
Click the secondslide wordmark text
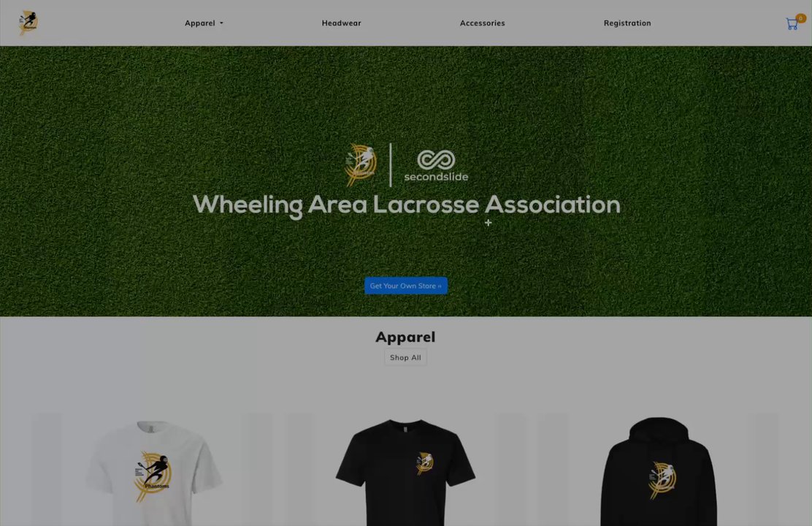436,177
